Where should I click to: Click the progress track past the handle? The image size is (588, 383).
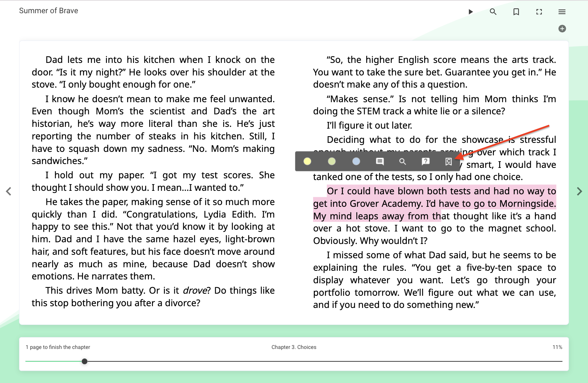[x=325, y=361]
